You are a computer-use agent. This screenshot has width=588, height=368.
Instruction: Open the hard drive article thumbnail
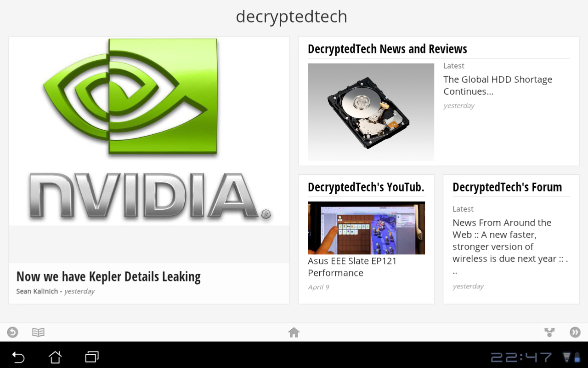point(371,112)
